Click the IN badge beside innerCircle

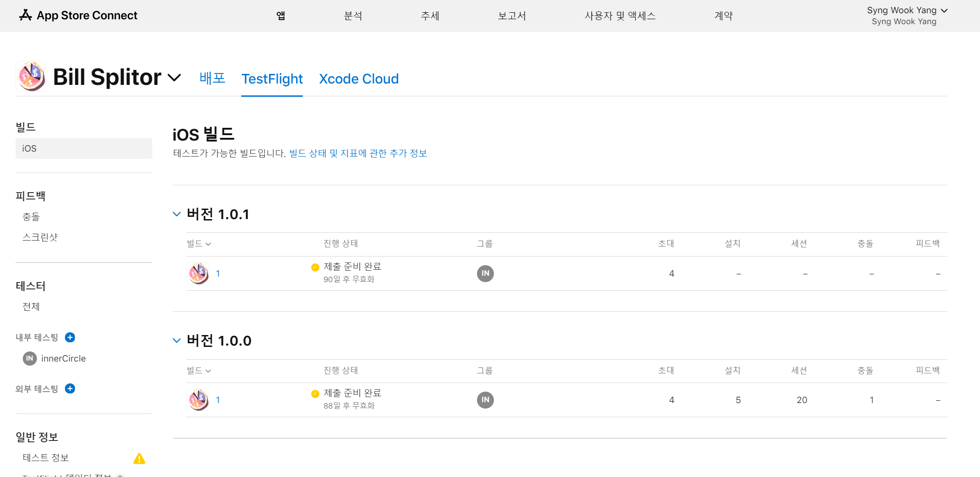click(x=30, y=358)
